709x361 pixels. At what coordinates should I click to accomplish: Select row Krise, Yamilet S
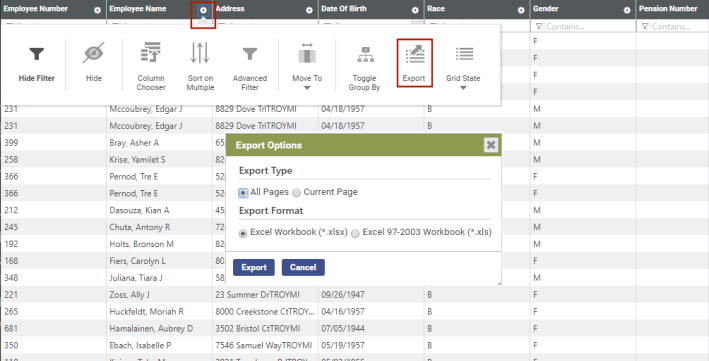137,160
